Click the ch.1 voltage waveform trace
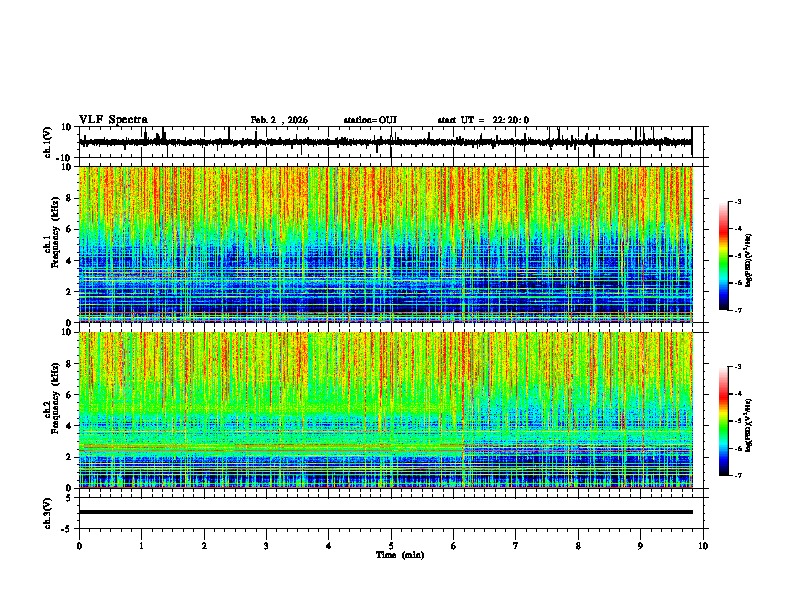 pyautogui.click(x=385, y=142)
